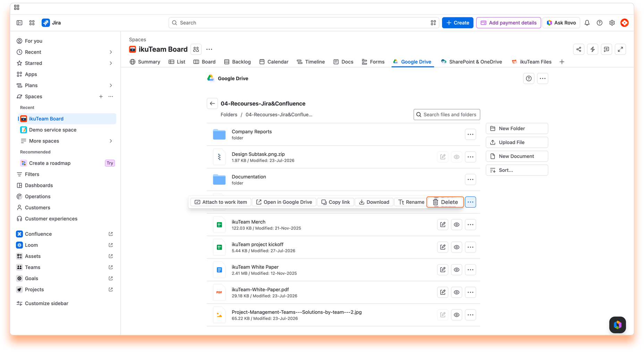
Task: Click Add payment details button
Action: click(508, 23)
